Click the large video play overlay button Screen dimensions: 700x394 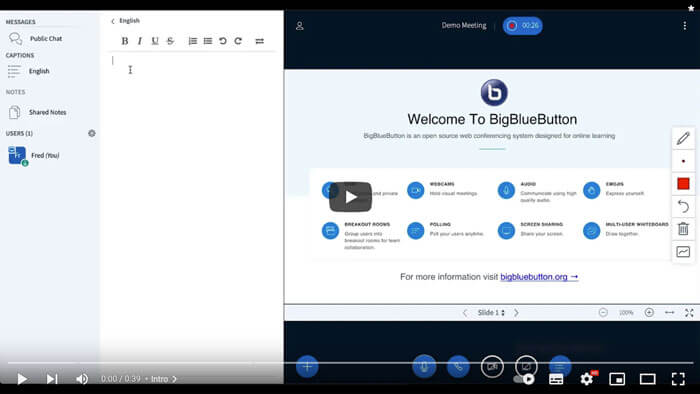(350, 197)
